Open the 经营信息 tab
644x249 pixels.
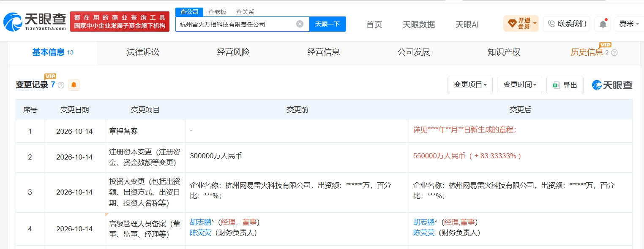[324, 52]
